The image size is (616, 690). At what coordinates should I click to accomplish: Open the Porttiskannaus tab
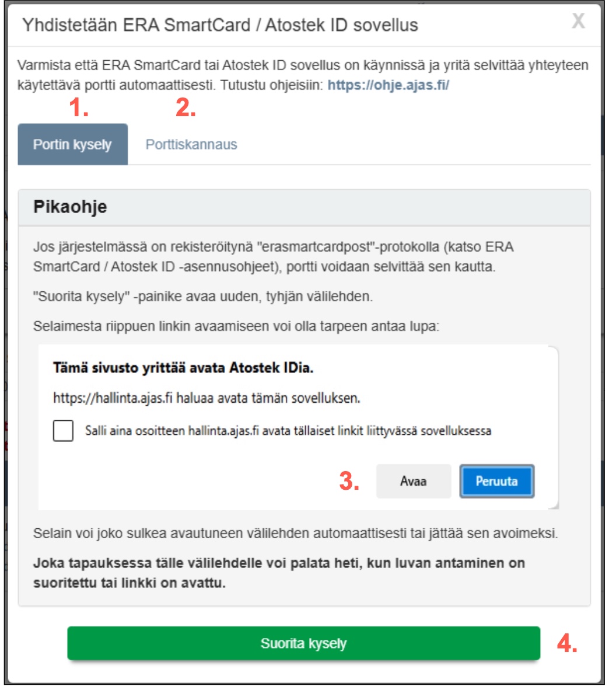coord(191,145)
